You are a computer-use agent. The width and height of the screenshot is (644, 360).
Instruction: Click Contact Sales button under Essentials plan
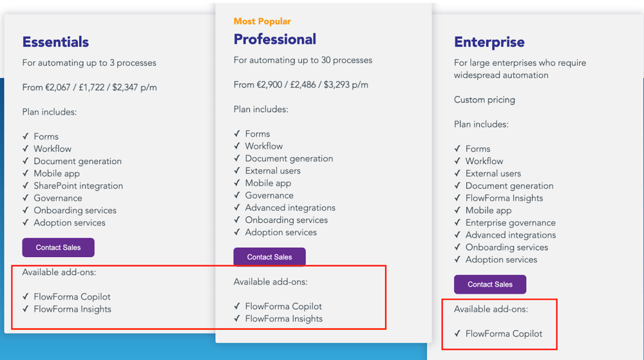58,247
